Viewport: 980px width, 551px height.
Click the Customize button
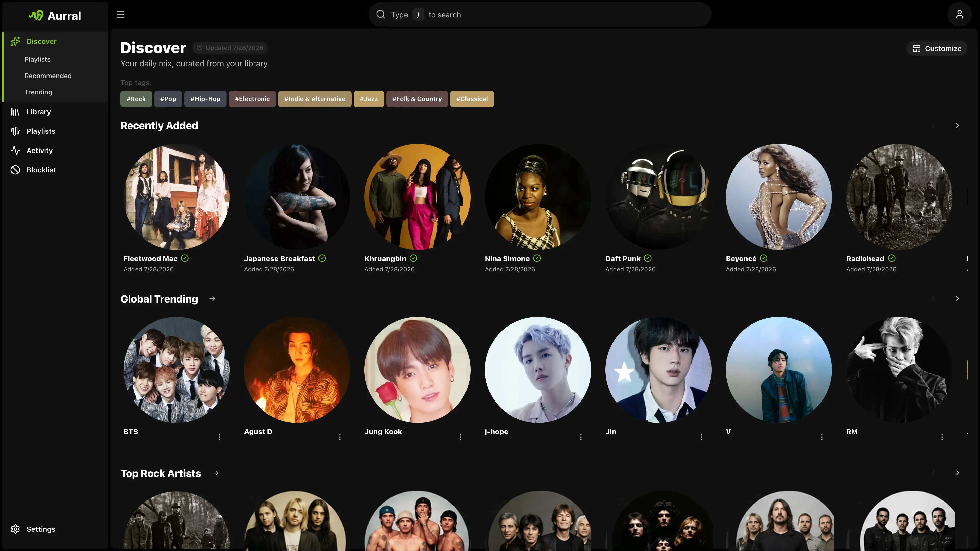[937, 48]
